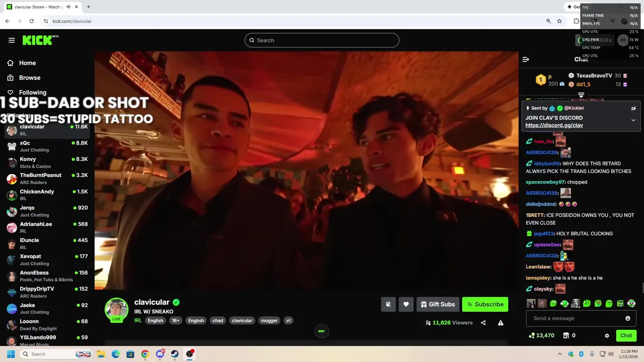The width and height of the screenshot is (644, 362).
Task: Mute the browser tab audio icon
Action: click(x=68, y=7)
